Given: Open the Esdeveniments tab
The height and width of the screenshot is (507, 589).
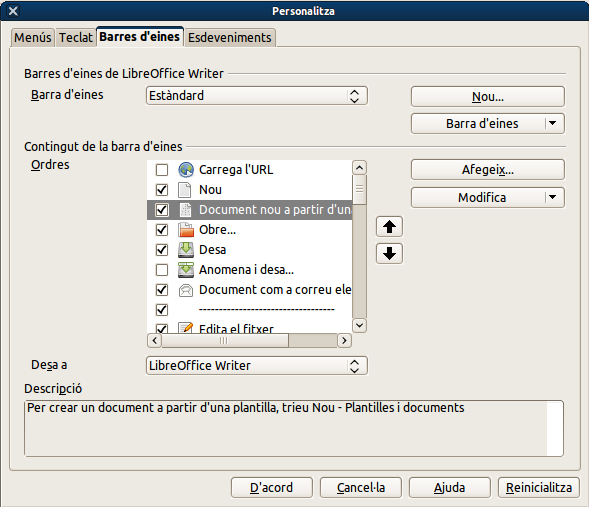Looking at the screenshot, I should (x=230, y=38).
